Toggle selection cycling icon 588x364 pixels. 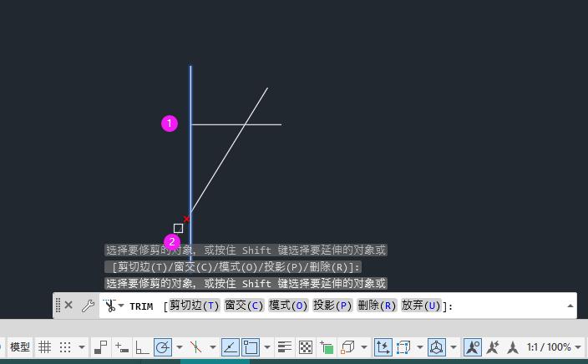(x=327, y=347)
